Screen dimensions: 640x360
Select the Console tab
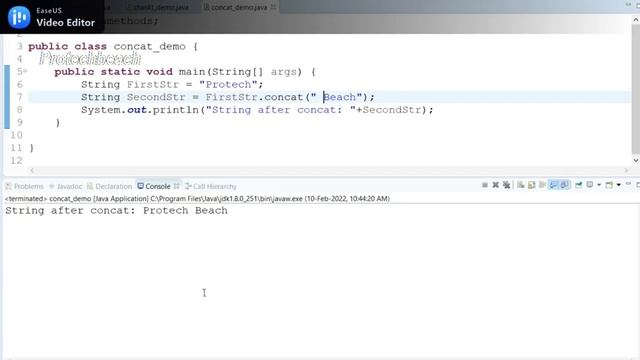point(154,186)
